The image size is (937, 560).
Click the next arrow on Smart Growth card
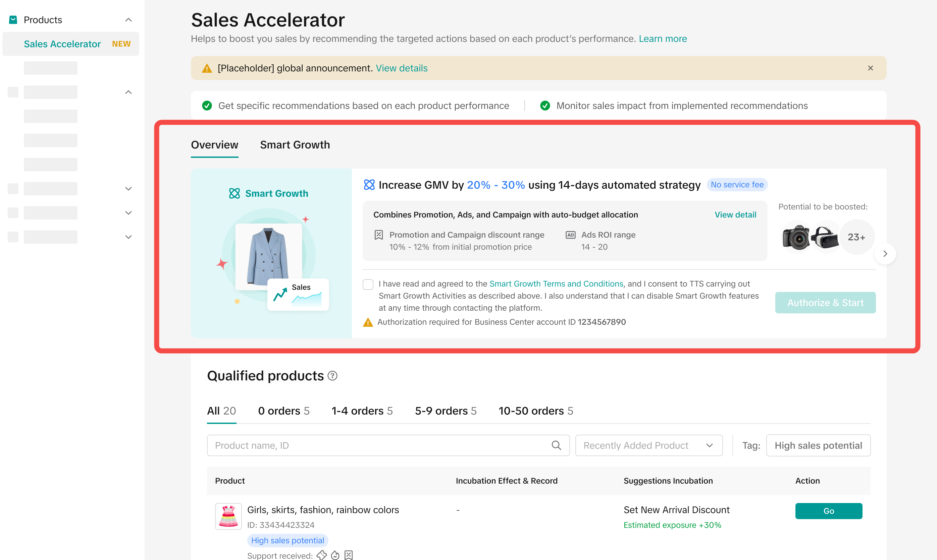click(x=885, y=254)
